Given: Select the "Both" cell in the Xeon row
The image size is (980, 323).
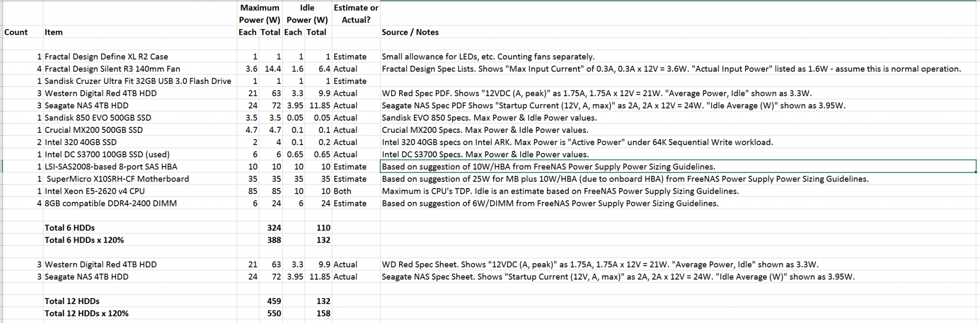Looking at the screenshot, I should pos(342,192).
